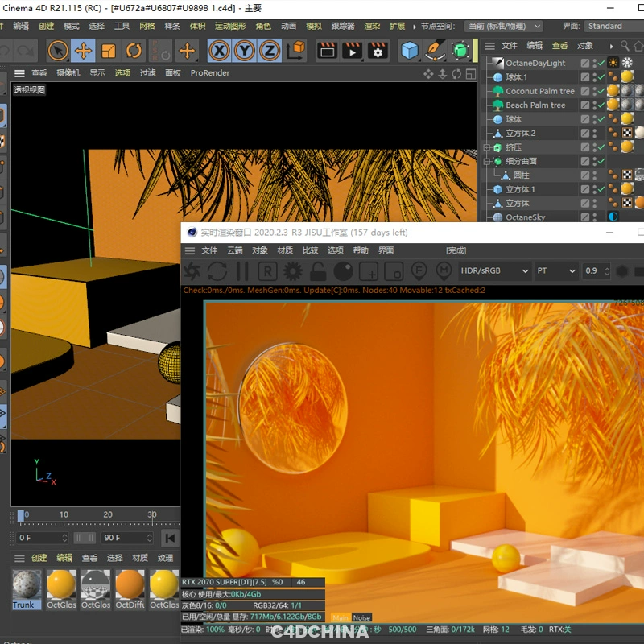Image resolution: width=644 pixels, height=644 pixels.
Task: Click the Octane material picker M icon
Action: [x=444, y=271]
